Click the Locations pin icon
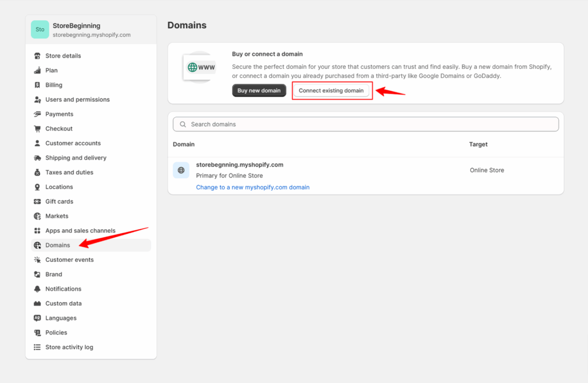This screenshot has height=383, width=588. click(x=37, y=187)
